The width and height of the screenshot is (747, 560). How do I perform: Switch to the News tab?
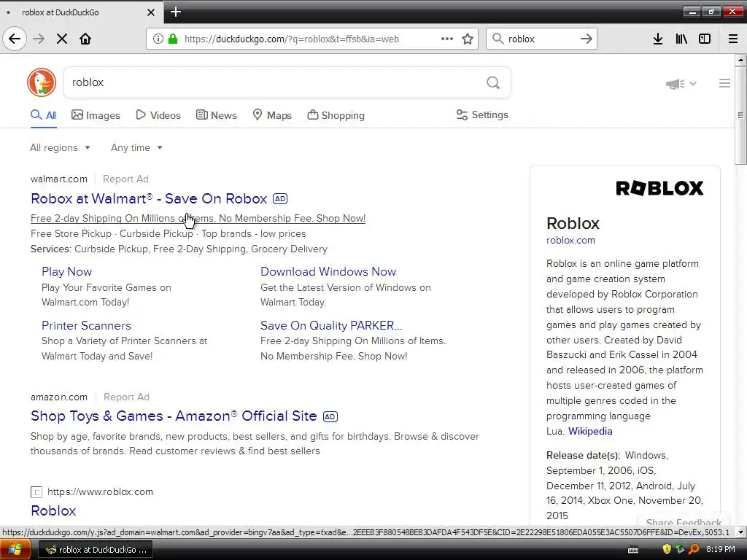tap(216, 115)
